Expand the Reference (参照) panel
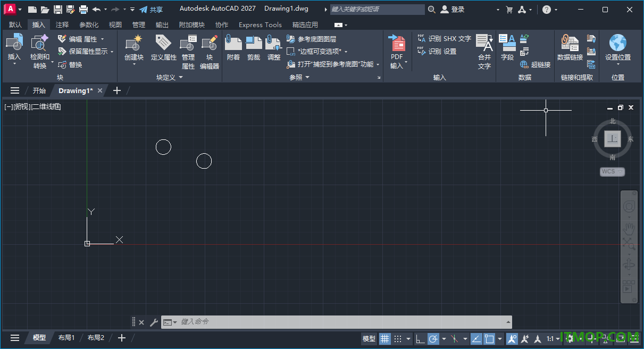 pos(299,78)
